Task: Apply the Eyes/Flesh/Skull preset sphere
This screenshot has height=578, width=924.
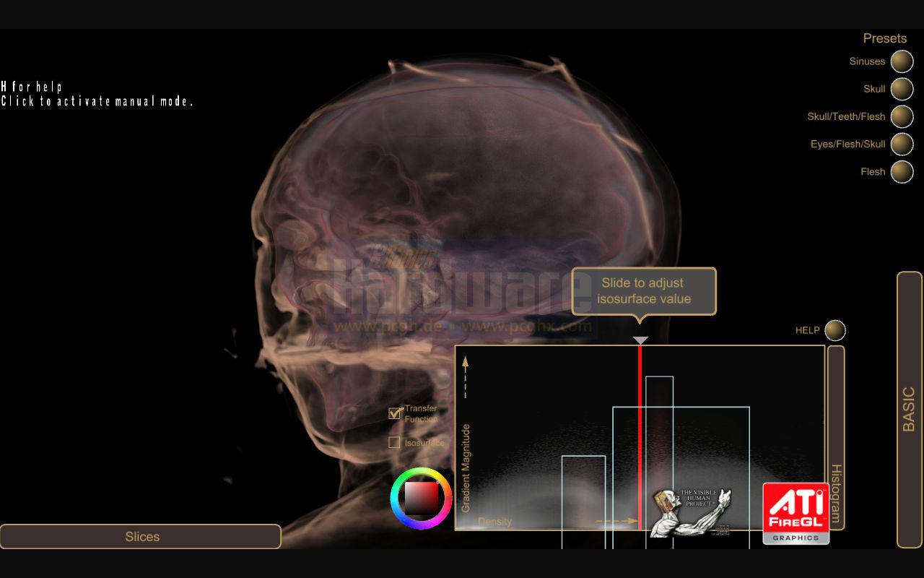Action: [x=902, y=144]
